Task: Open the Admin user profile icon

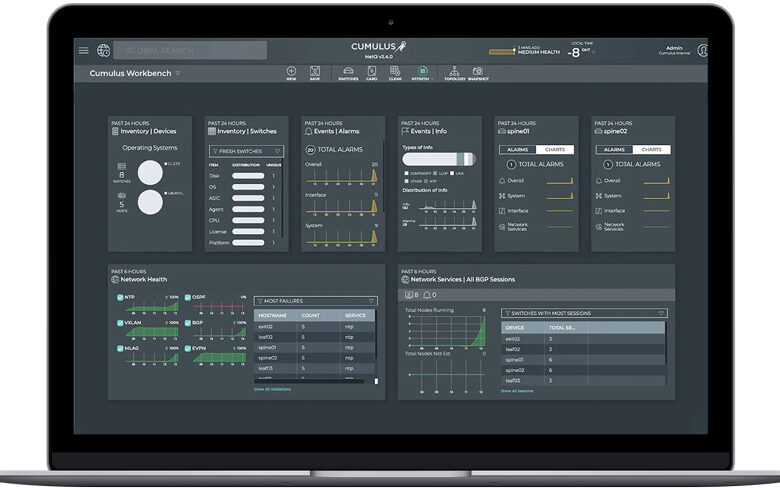Action: [x=702, y=50]
